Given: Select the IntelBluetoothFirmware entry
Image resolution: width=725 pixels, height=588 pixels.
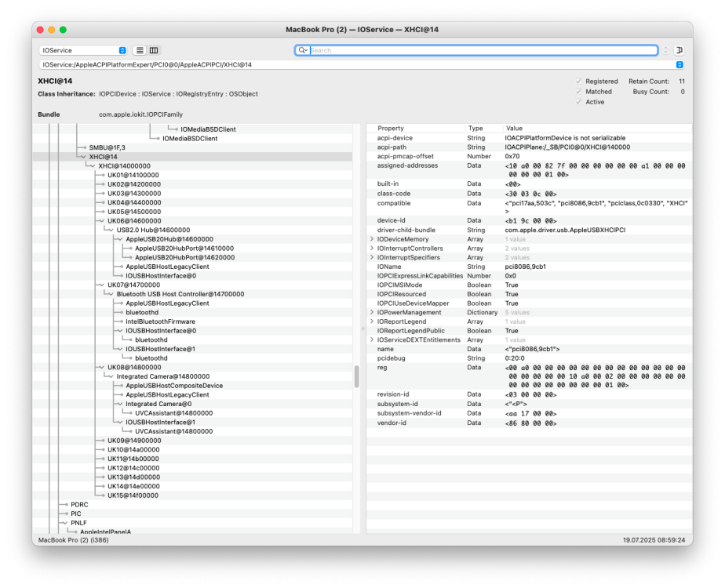Looking at the screenshot, I should coord(160,321).
